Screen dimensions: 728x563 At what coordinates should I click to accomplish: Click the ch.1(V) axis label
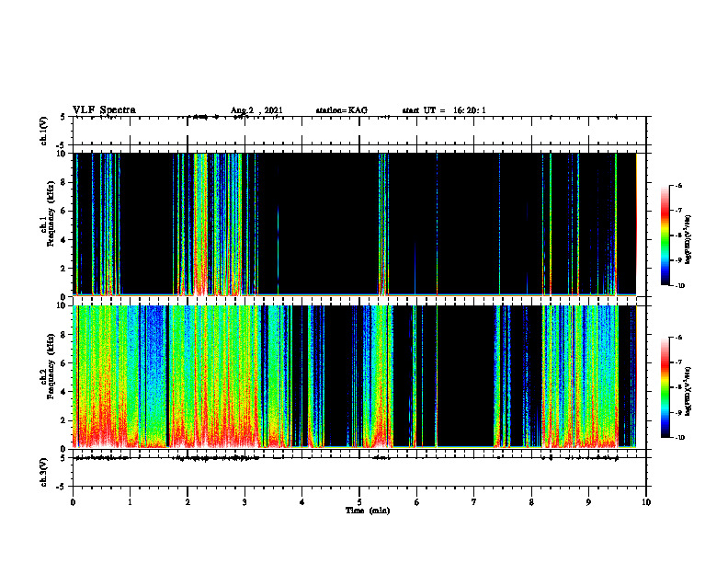click(44, 131)
